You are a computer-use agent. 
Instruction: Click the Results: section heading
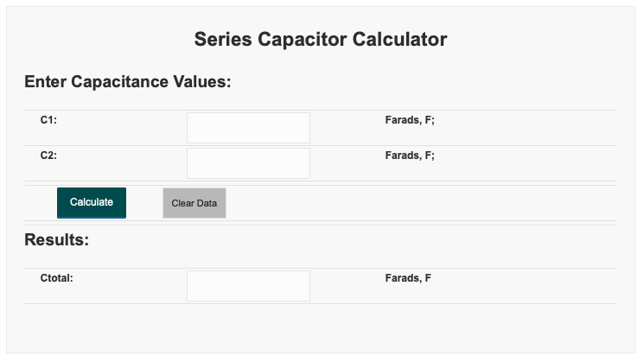point(57,239)
